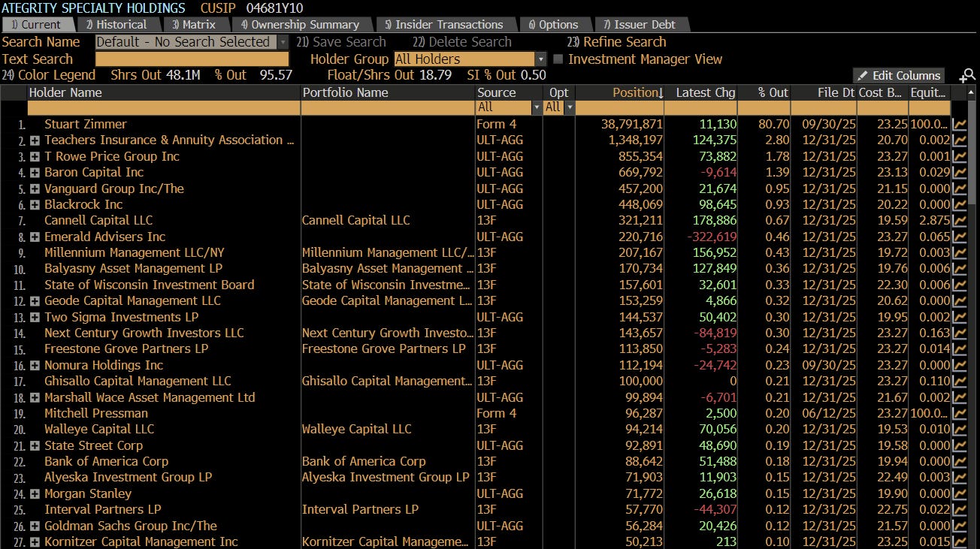Expand Marshall Wace Asset Management Ltd row
Screen dimensions: 980x549
[35, 398]
